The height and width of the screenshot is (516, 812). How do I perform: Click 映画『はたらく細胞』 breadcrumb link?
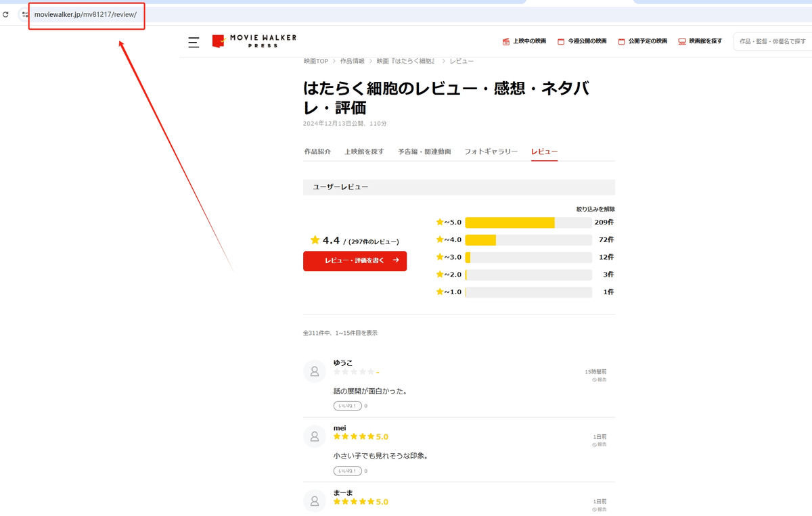(x=406, y=61)
